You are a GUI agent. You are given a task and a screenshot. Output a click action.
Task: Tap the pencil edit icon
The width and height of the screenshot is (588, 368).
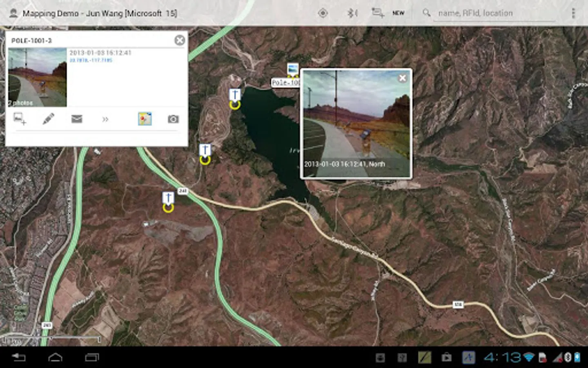coord(48,119)
